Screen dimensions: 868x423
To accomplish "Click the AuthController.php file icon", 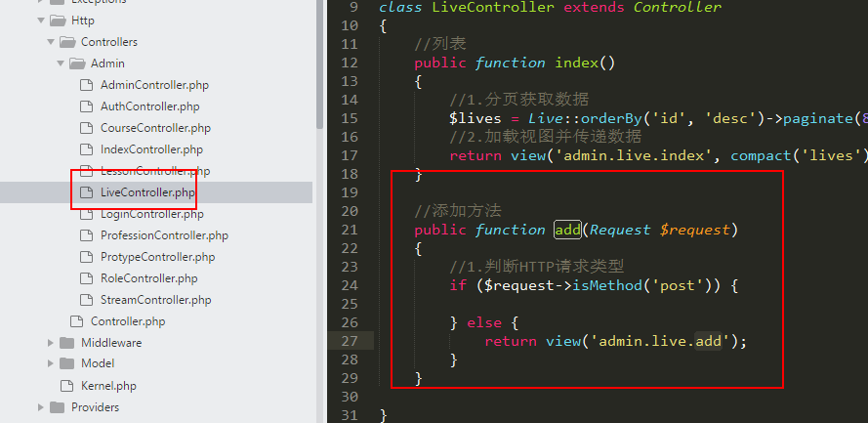I will (x=86, y=106).
